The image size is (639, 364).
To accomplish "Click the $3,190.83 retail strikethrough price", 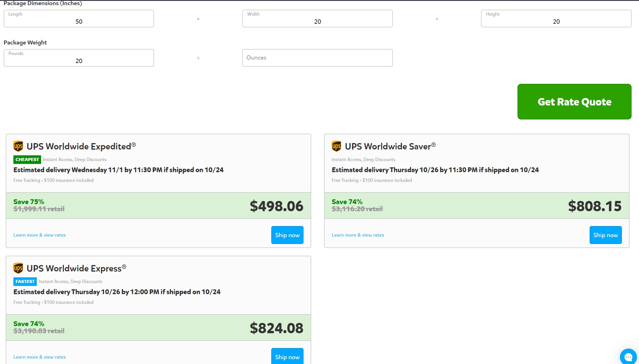I will tap(39, 331).
